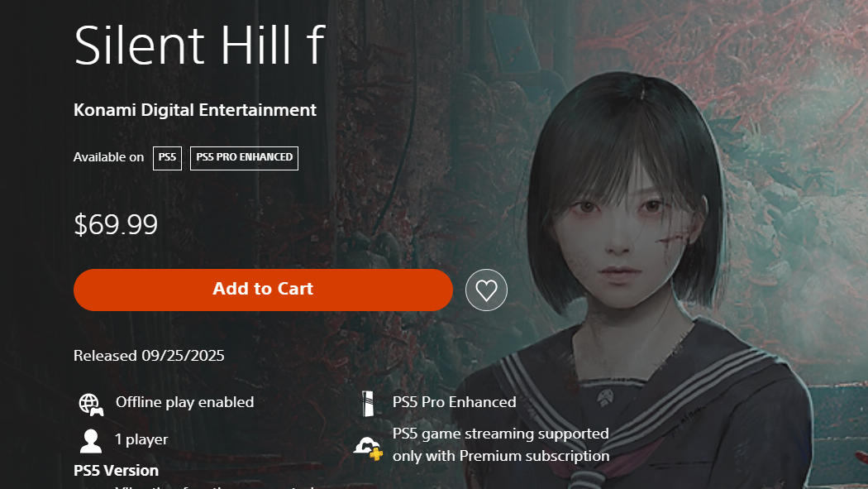Screen dimensions: 868x489
Task: Select the PS5 PRO ENHANCED badge
Action: pyautogui.click(x=244, y=158)
